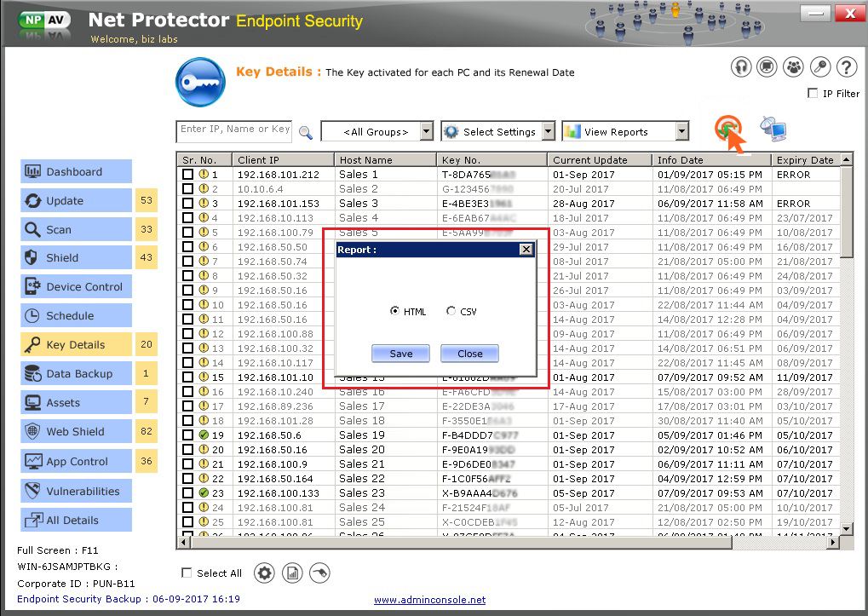868x616 pixels.
Task: Click the key icon at top right
Action: [819, 67]
